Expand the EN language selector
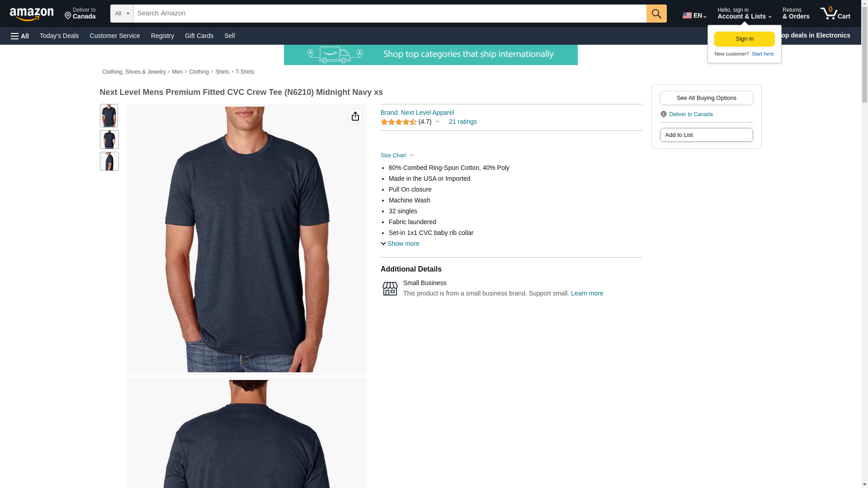This screenshot has height=488, width=868. click(x=694, y=15)
